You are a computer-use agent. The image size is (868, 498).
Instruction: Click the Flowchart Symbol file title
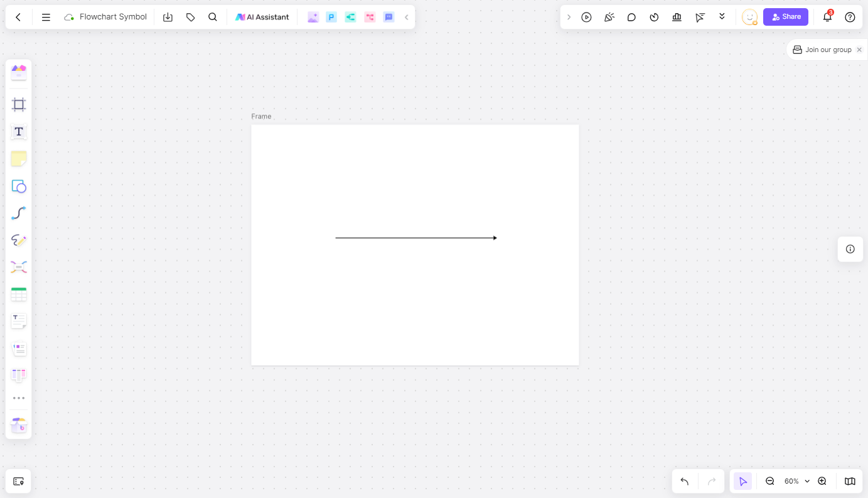pyautogui.click(x=113, y=17)
